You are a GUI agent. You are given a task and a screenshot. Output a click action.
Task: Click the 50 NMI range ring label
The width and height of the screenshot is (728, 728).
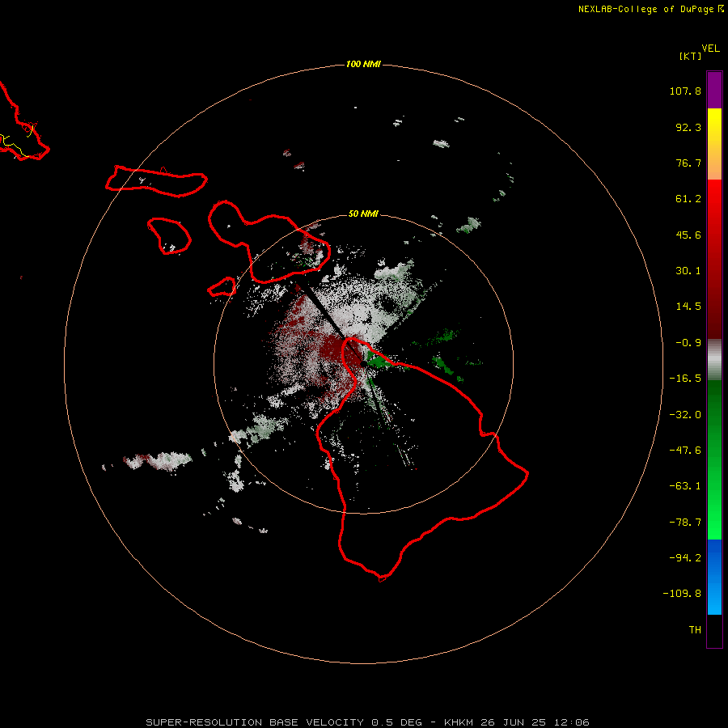pyautogui.click(x=363, y=214)
